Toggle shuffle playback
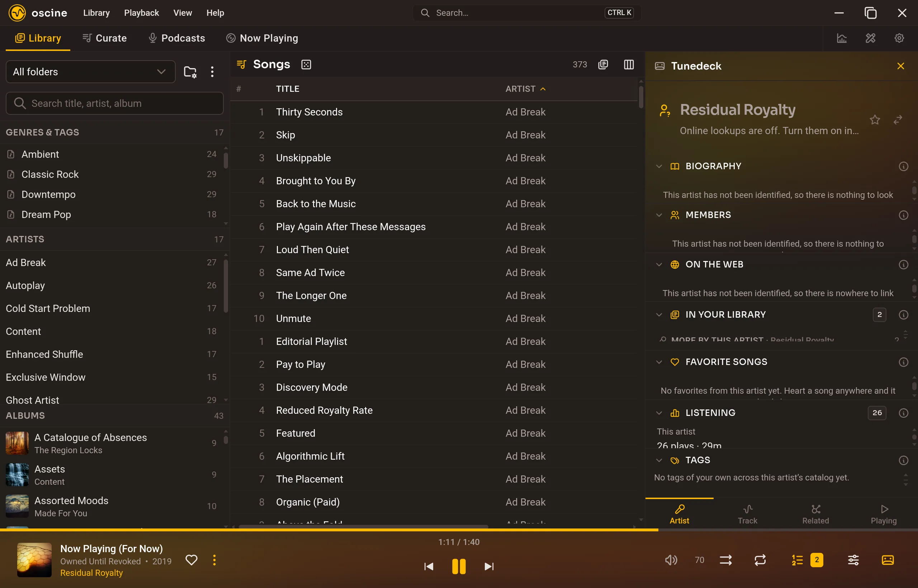The image size is (918, 588). pyautogui.click(x=725, y=560)
